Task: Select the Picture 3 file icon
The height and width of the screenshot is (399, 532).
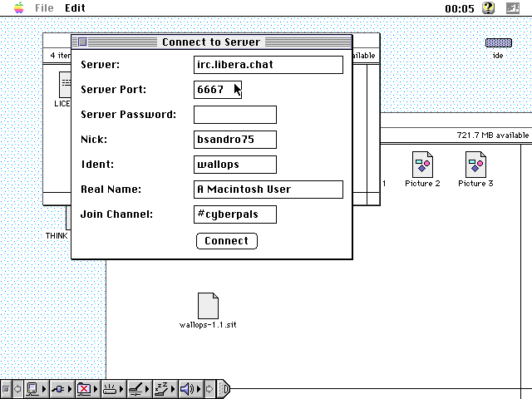Action: (x=475, y=165)
